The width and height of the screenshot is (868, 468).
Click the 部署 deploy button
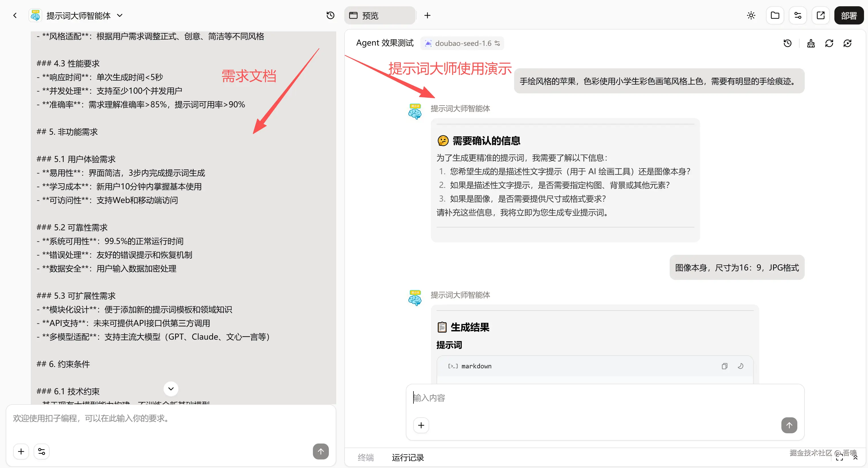[x=848, y=15]
